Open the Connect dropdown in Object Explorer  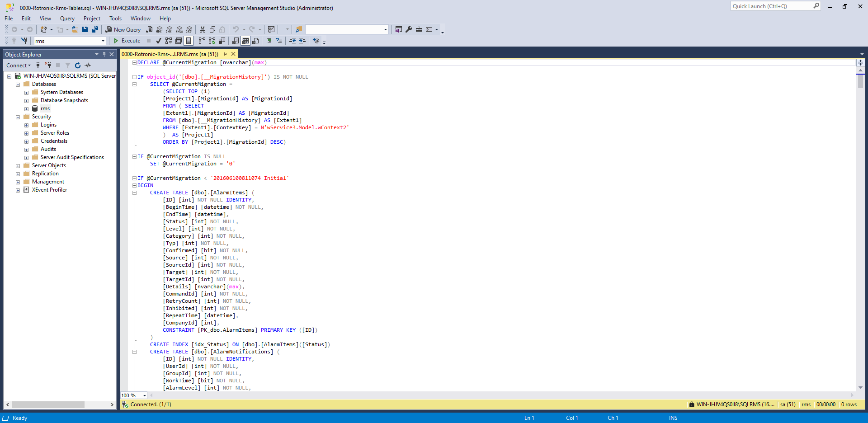pos(19,66)
